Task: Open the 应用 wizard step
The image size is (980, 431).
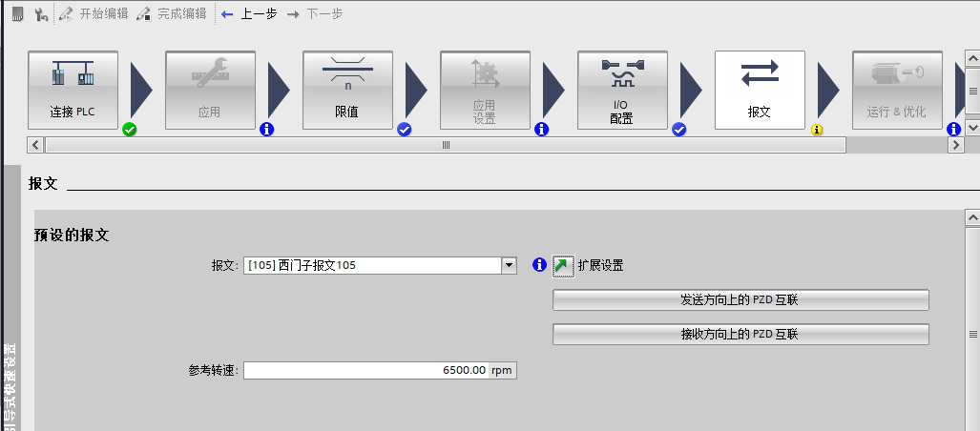Action: point(210,90)
